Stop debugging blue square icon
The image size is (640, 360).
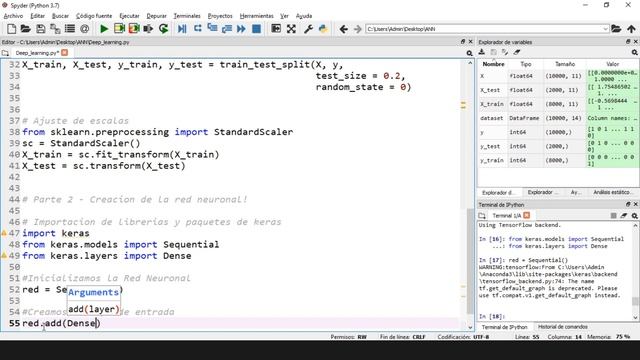coord(256,29)
